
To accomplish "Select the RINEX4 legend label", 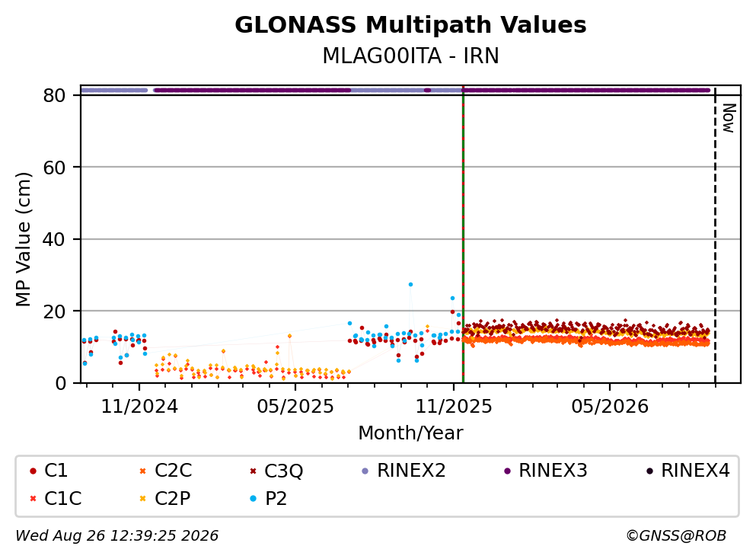I will click(695, 471).
